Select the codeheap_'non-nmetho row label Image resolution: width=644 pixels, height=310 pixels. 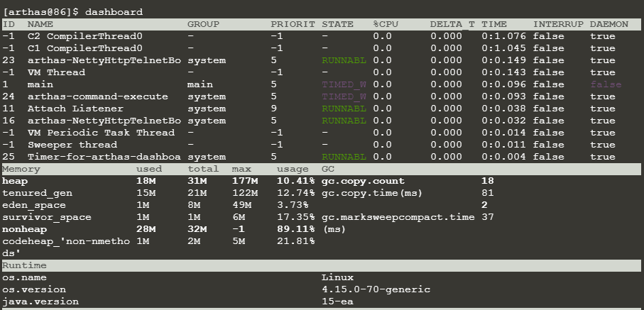(x=66, y=241)
